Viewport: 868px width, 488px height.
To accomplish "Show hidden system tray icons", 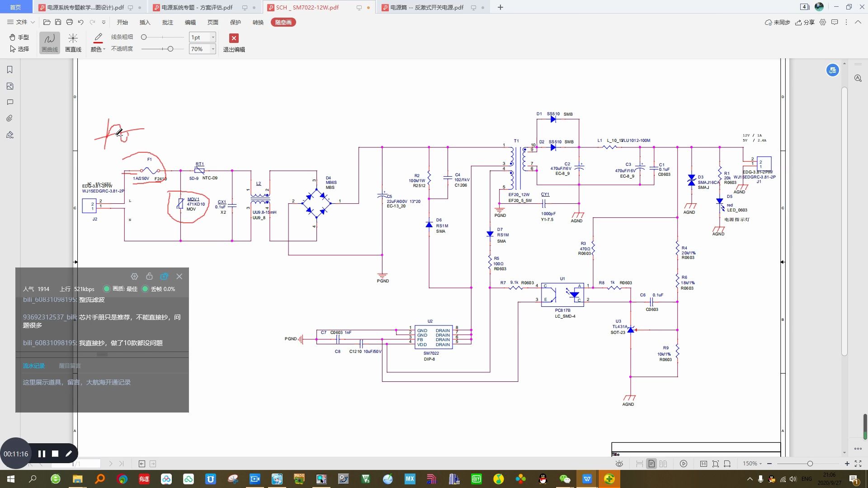I will (750, 479).
